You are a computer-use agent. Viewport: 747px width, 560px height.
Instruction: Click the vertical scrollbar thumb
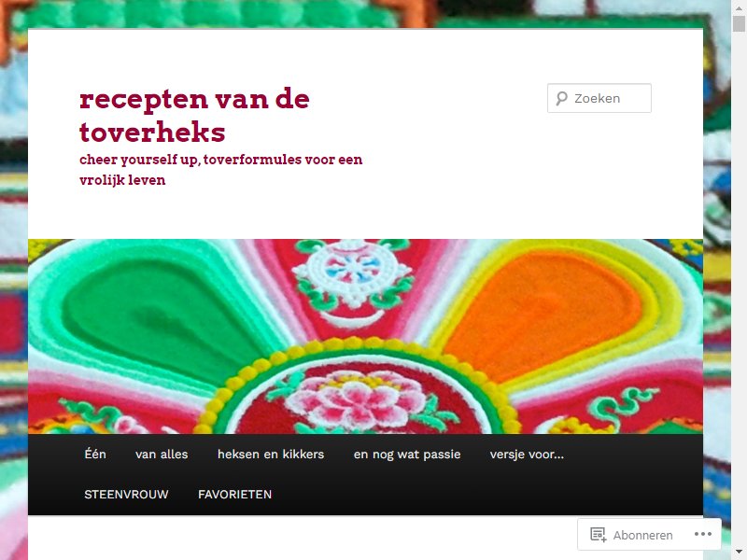(739, 24)
